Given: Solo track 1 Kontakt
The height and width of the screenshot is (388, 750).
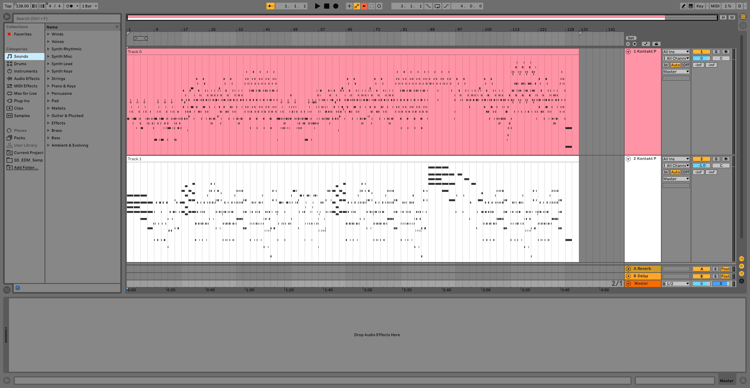Looking at the screenshot, I should pos(716,52).
